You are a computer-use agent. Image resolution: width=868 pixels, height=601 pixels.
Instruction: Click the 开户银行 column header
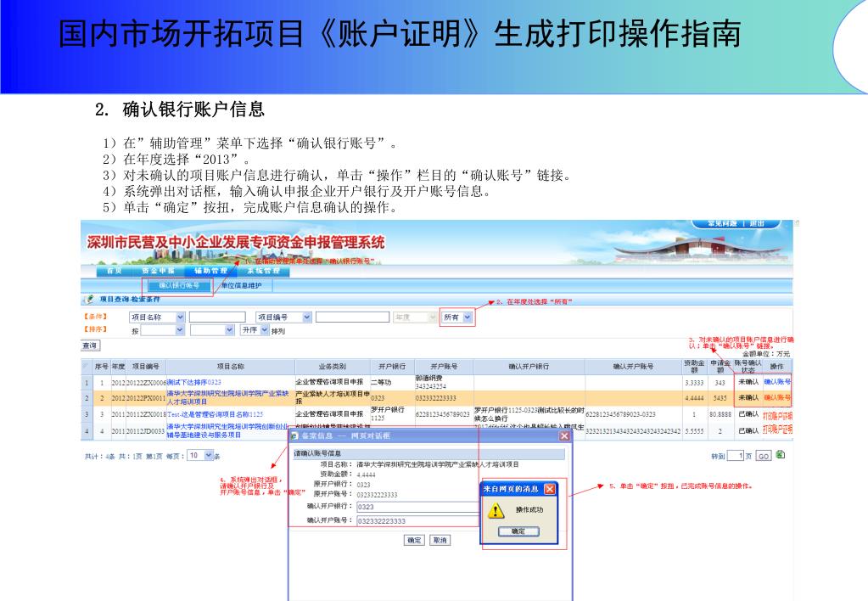[392, 367]
